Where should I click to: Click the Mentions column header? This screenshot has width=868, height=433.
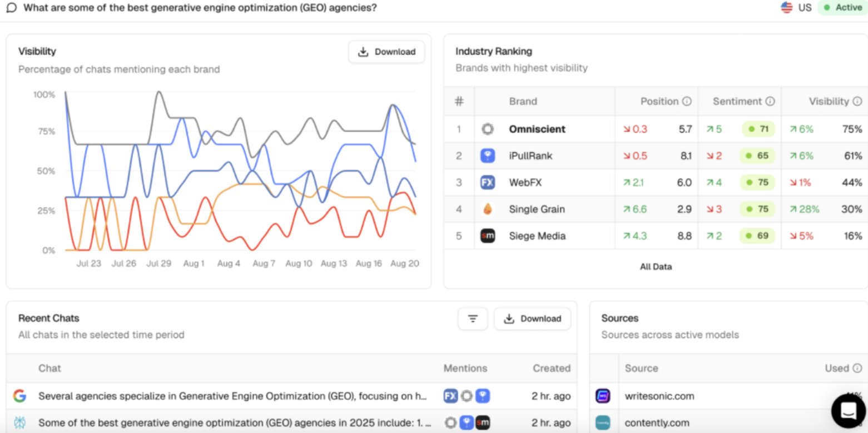[465, 368]
